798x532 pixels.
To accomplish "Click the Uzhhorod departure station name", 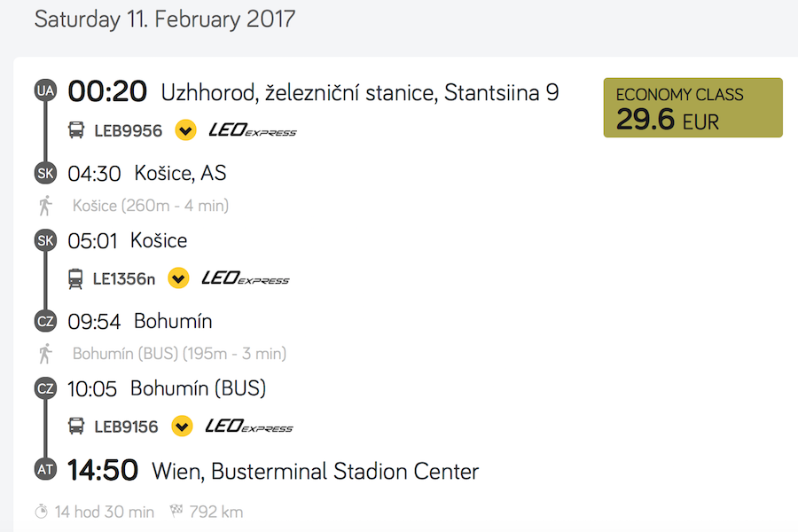I will click(359, 92).
